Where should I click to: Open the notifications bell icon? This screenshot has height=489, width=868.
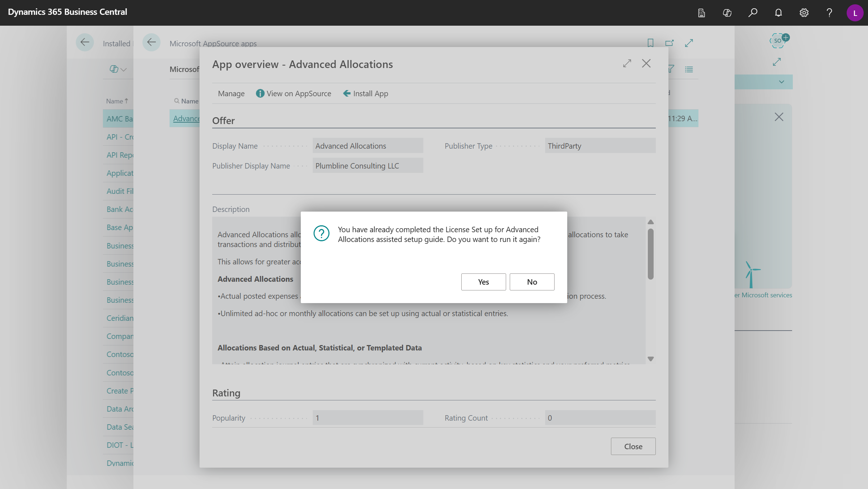778,12
